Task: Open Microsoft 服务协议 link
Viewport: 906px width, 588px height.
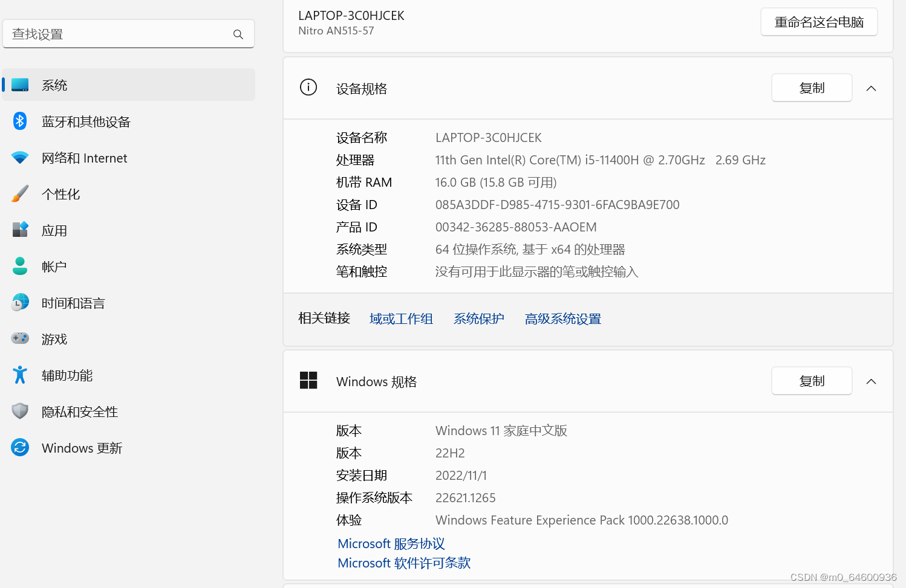Action: [391, 543]
